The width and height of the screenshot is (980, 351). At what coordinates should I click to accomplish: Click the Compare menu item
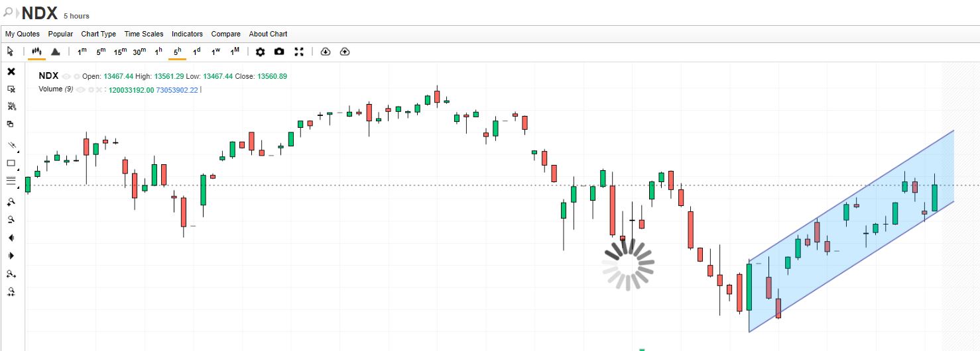click(x=225, y=34)
